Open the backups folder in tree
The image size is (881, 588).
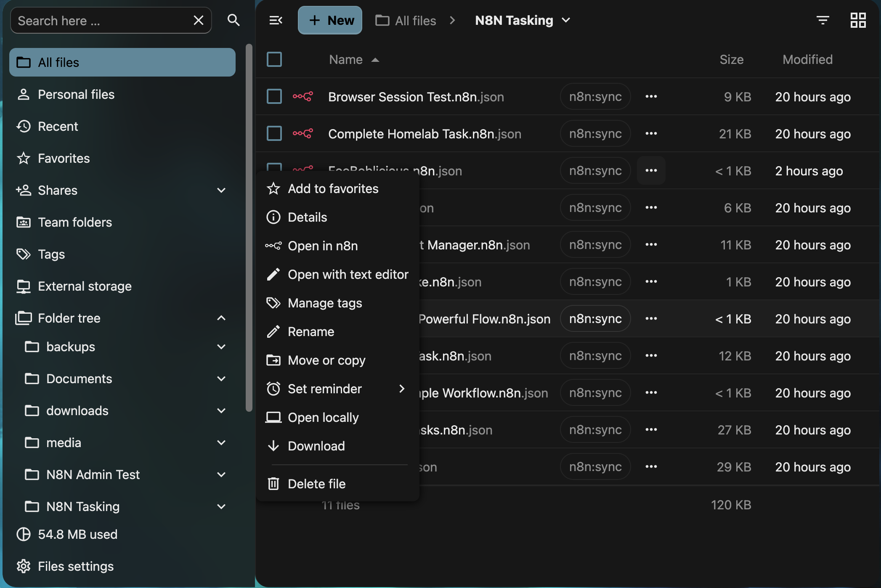[60, 347]
